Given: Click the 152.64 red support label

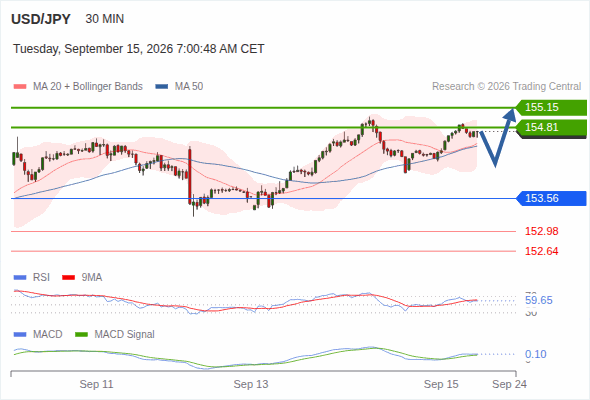Looking at the screenshot, I should tap(541, 251).
